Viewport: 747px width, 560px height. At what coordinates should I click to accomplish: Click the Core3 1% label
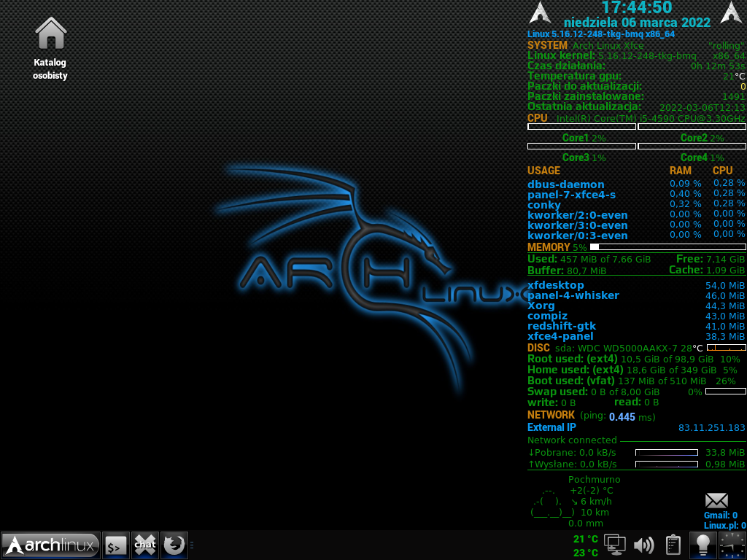click(x=584, y=157)
